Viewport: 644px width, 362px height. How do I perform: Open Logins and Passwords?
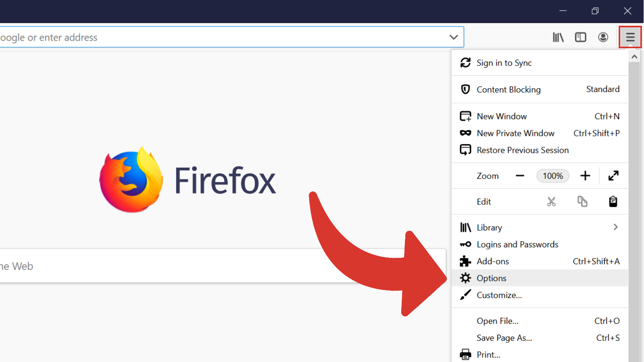click(517, 244)
